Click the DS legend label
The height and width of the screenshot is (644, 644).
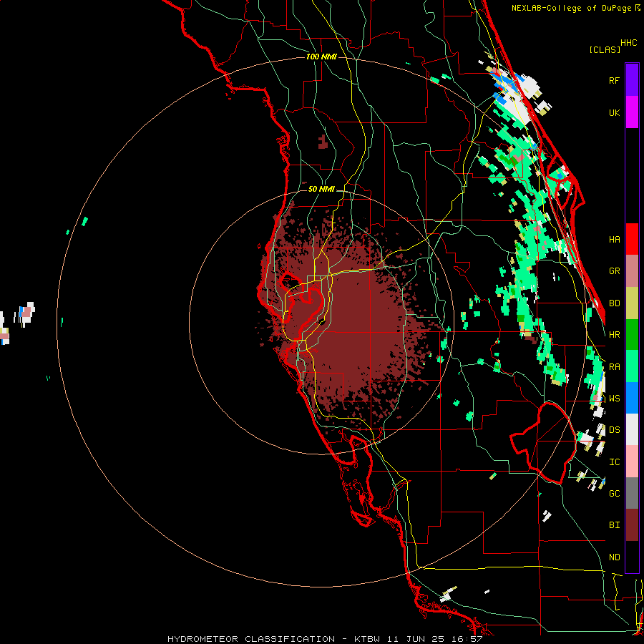[x=614, y=429]
